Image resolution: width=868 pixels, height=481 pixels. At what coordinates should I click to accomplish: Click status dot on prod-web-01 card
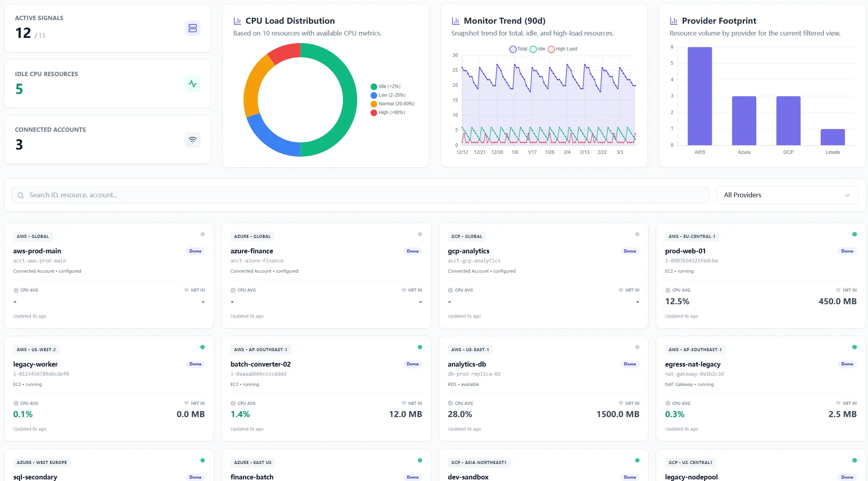[854, 234]
